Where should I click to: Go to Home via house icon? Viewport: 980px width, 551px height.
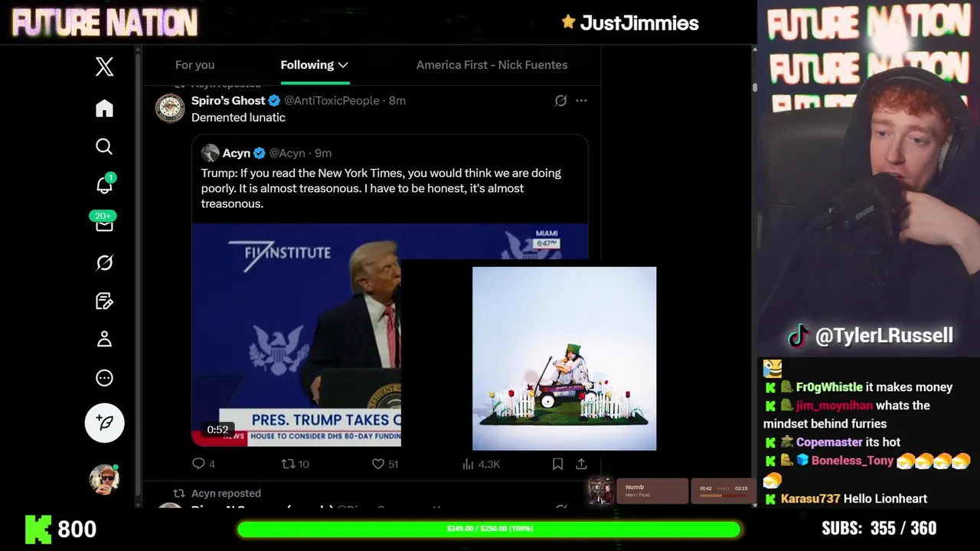(104, 108)
